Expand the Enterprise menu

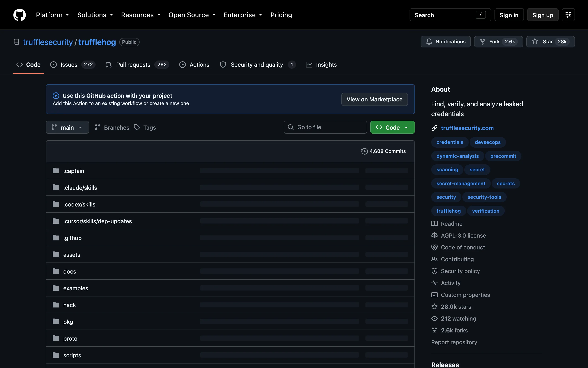[x=243, y=15]
